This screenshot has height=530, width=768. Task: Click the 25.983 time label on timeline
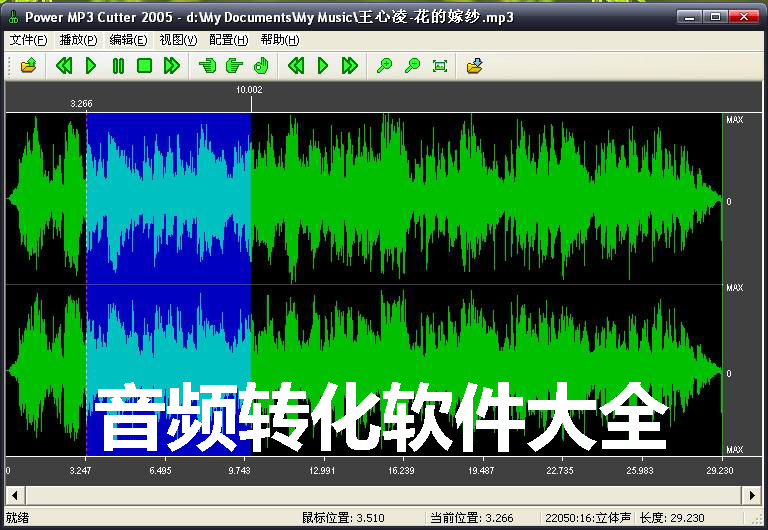[x=640, y=470]
